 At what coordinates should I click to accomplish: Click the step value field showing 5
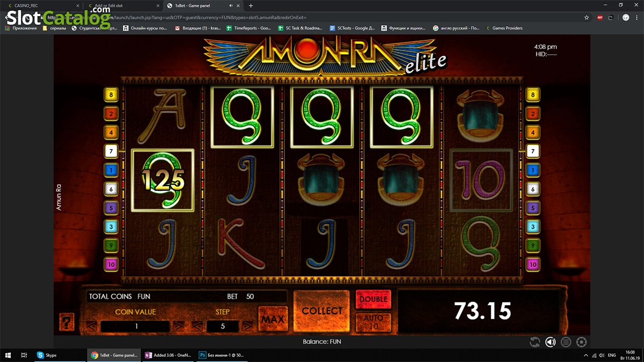[x=222, y=326]
